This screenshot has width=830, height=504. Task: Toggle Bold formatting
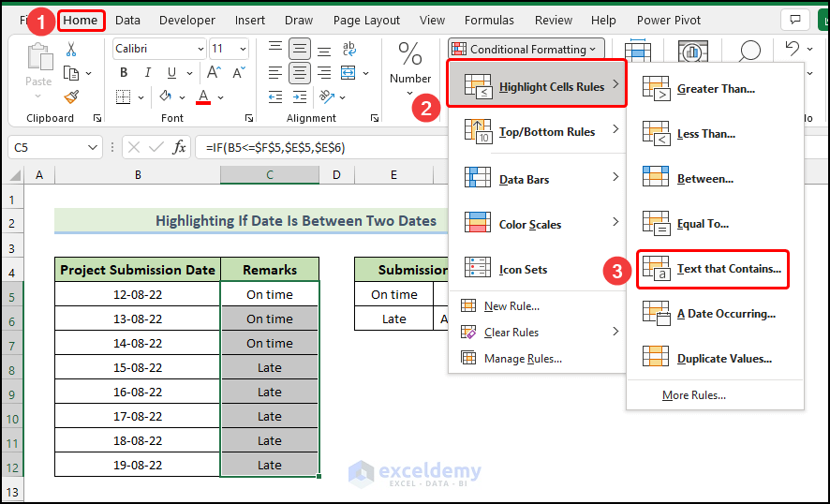click(124, 72)
